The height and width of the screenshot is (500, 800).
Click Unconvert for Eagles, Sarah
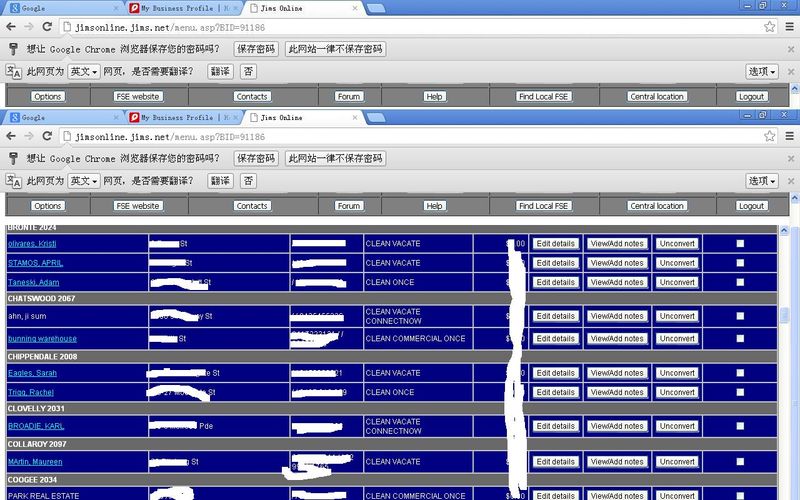coord(677,373)
